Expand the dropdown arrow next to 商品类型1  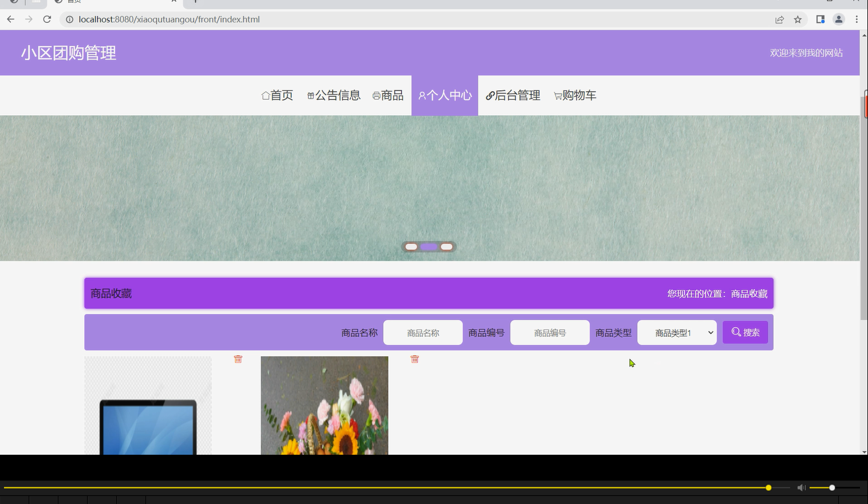pos(710,332)
